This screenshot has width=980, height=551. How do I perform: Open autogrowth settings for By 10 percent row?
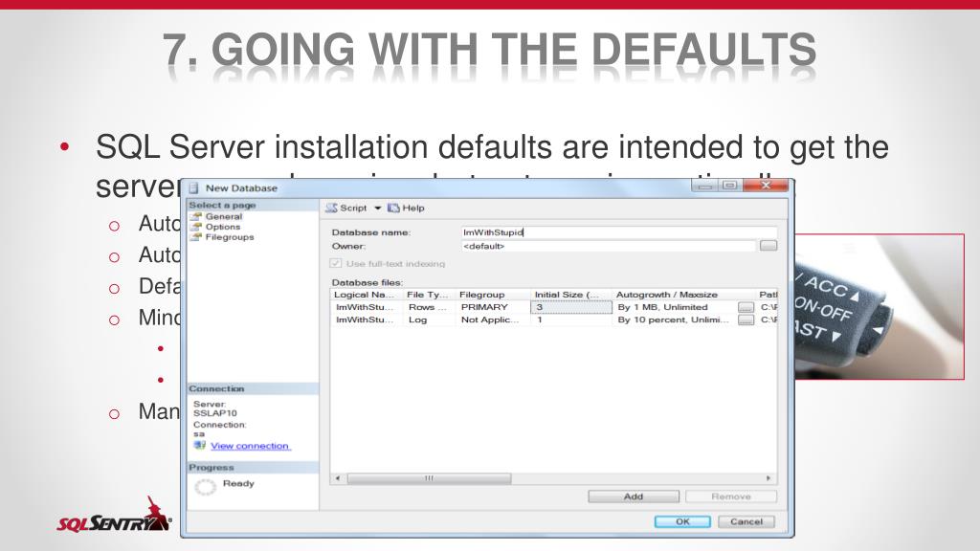(746, 320)
